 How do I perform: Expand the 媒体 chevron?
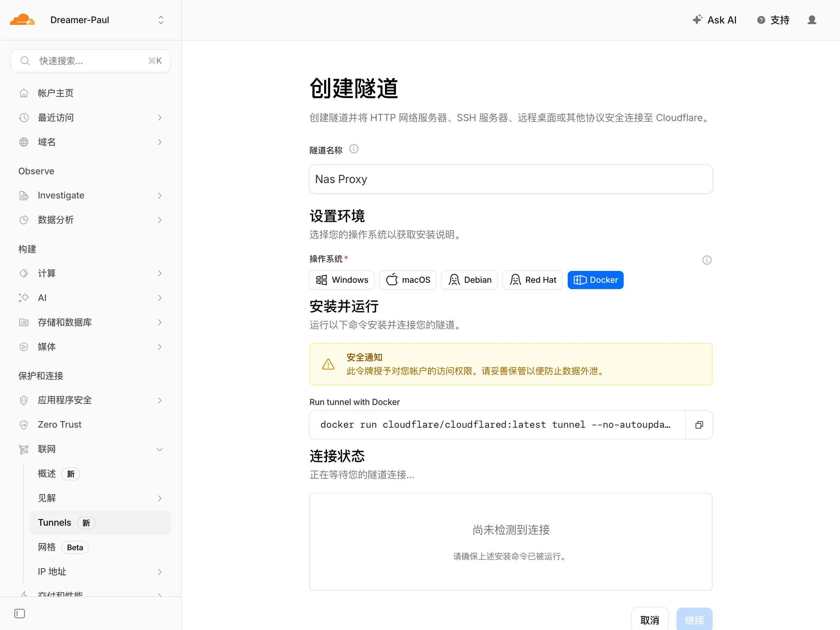160,347
